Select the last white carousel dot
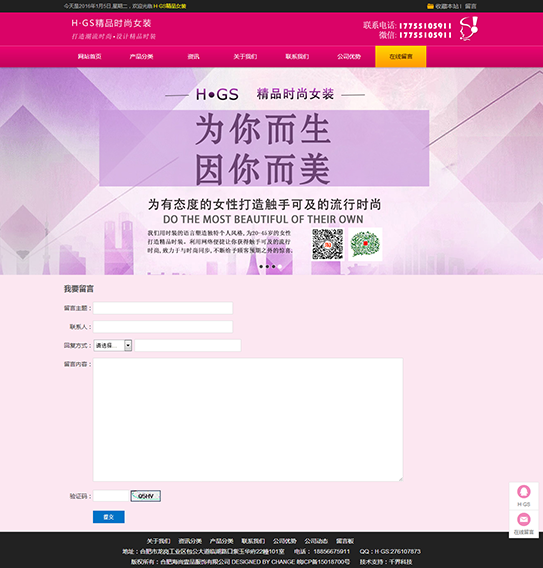This screenshot has height=568, width=543. pos(280,267)
